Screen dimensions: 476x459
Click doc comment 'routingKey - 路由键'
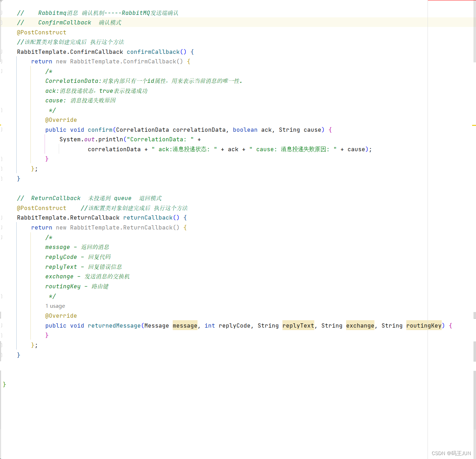pos(77,286)
